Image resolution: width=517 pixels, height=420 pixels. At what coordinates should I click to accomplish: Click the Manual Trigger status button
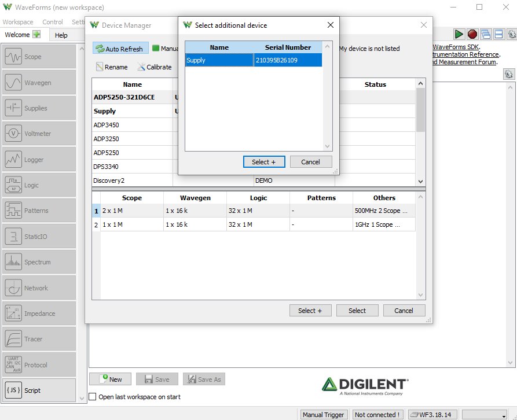pos(323,415)
